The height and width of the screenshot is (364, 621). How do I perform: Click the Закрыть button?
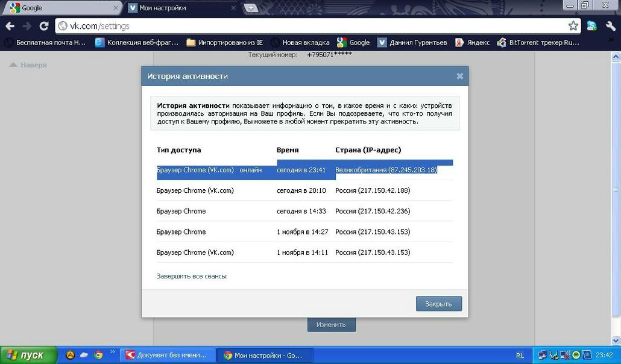click(x=438, y=304)
